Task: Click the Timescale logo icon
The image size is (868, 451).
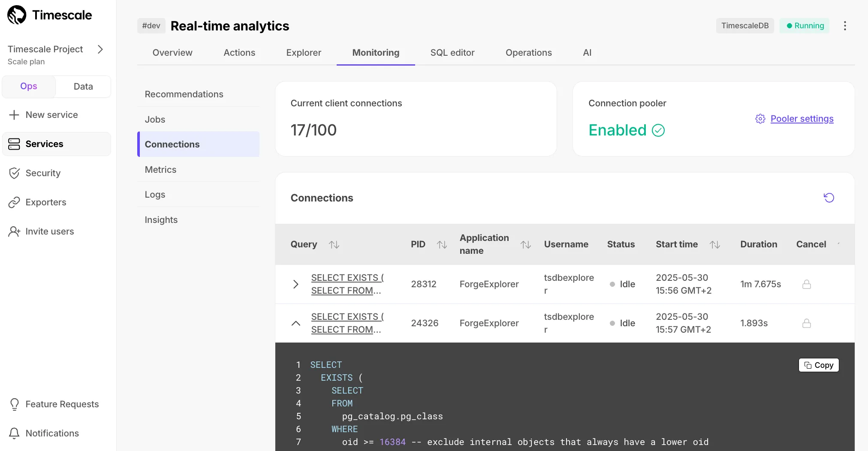Action: tap(17, 15)
